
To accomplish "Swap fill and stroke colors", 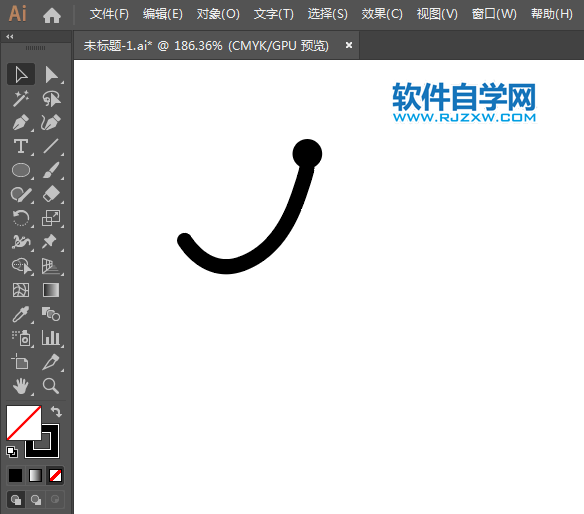I will [x=56, y=412].
